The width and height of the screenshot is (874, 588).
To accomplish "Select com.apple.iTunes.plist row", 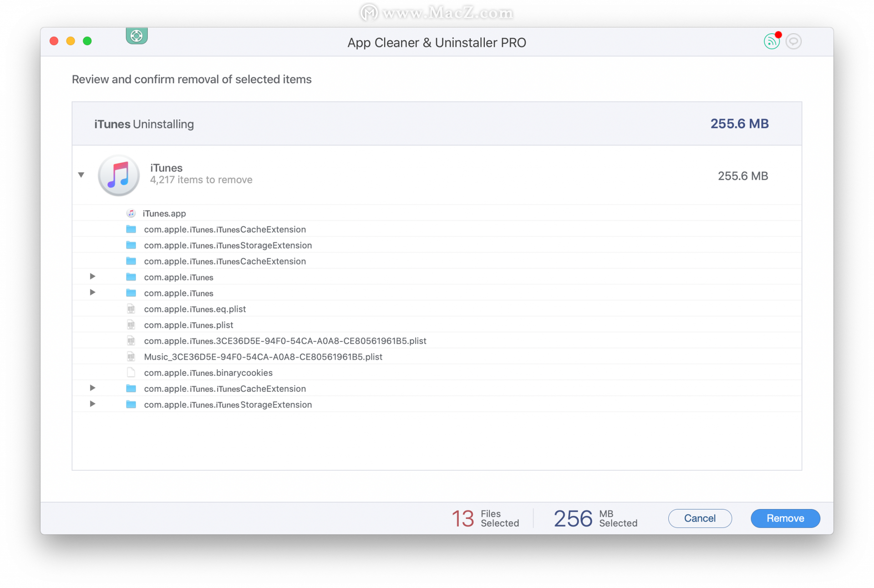I will click(x=437, y=324).
